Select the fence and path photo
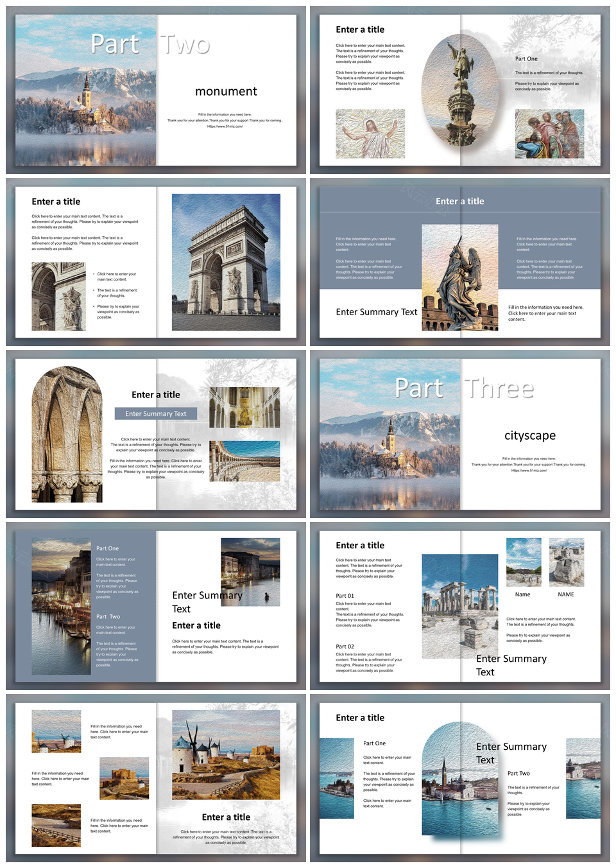The width and height of the screenshot is (616, 868). [x=56, y=826]
